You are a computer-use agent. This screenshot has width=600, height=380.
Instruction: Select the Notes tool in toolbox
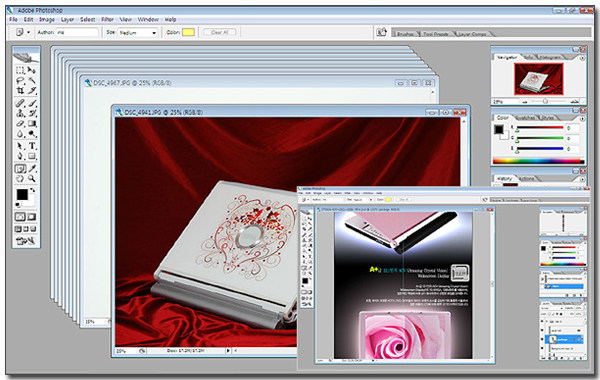[20, 168]
